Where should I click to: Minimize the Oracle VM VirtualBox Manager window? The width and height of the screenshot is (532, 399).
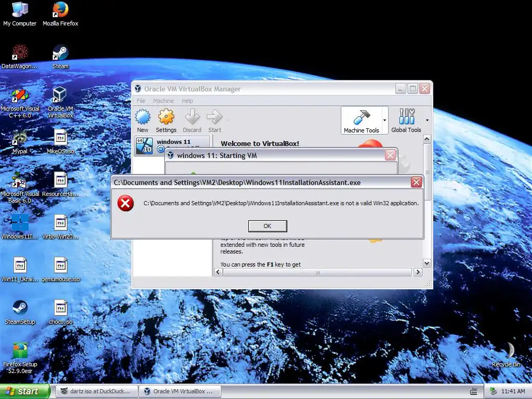pos(401,89)
